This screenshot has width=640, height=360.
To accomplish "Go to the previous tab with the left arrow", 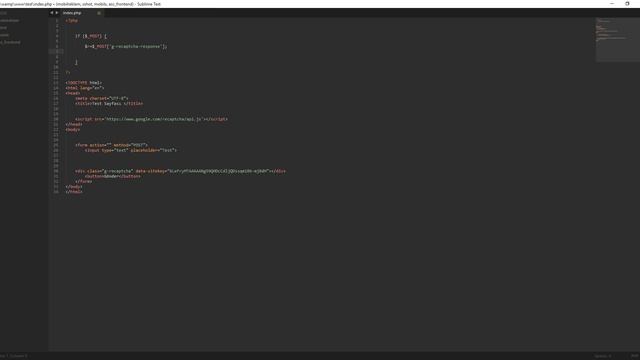I will click(51, 13).
